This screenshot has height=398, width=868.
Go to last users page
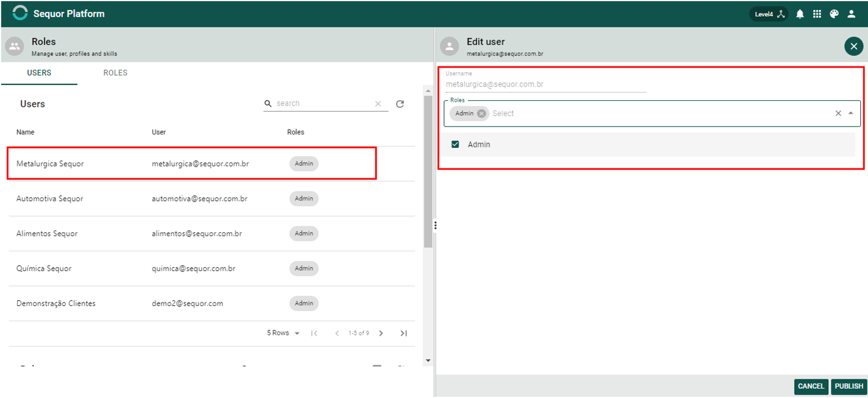[403, 333]
